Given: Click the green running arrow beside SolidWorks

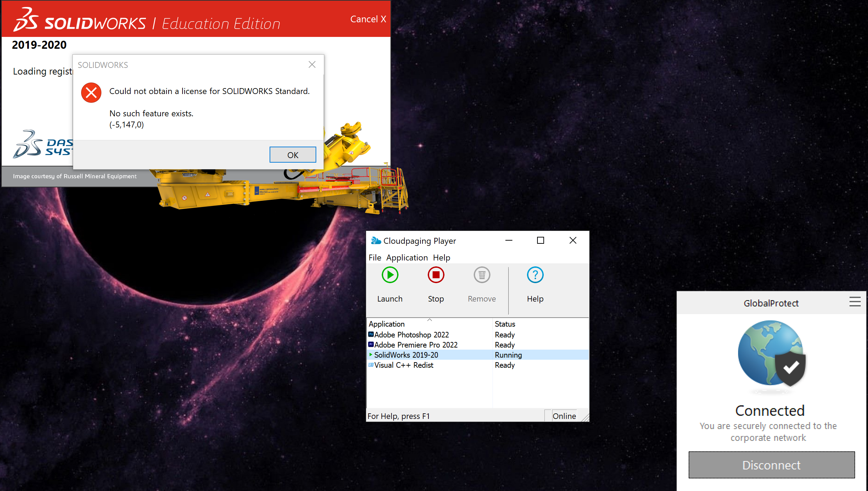Looking at the screenshot, I should point(371,354).
